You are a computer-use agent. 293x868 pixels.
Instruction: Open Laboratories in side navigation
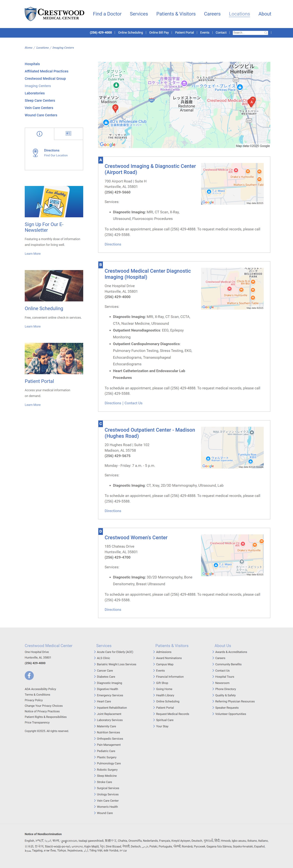click(x=35, y=93)
